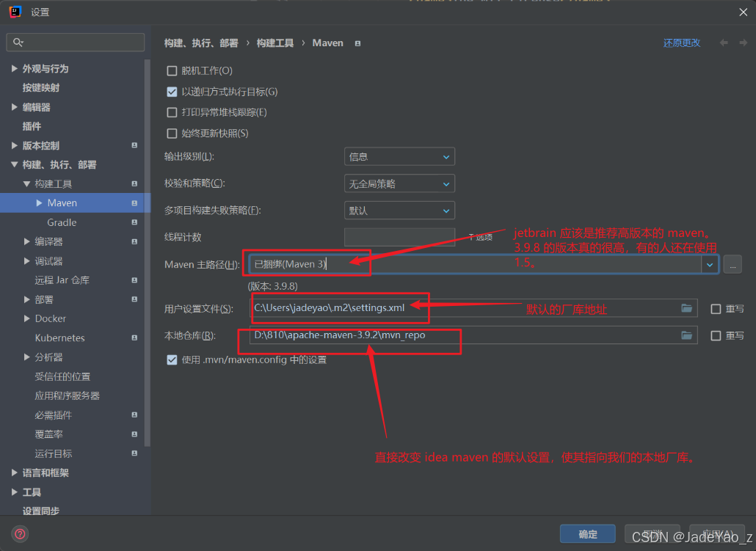Expand the Maven tree node arrow
Image resolution: width=756 pixels, height=551 pixels.
39,203
